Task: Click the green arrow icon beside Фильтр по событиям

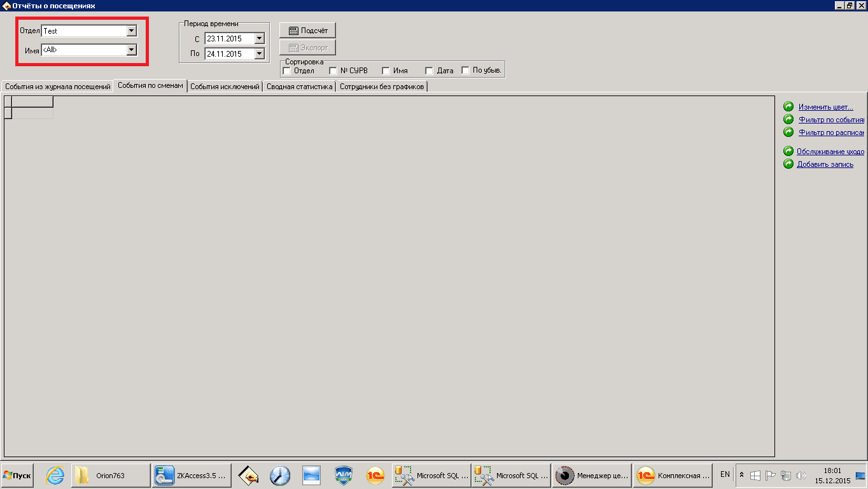Action: point(788,120)
